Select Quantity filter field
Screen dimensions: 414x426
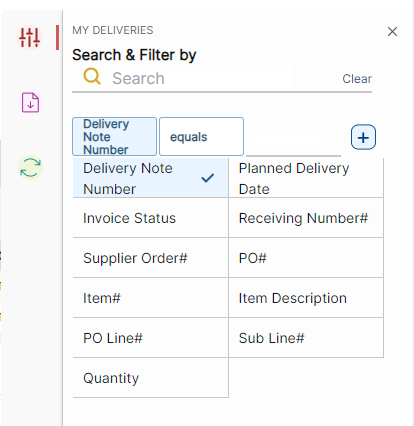tap(151, 378)
